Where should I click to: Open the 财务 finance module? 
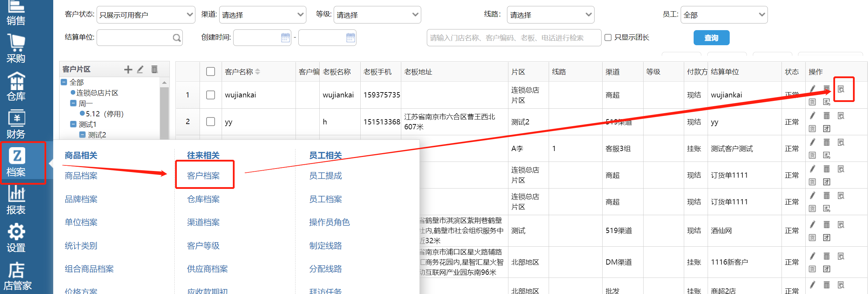(x=16, y=124)
